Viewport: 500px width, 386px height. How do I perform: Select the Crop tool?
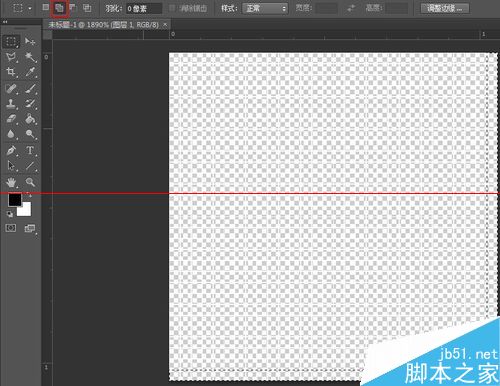tap(11, 72)
